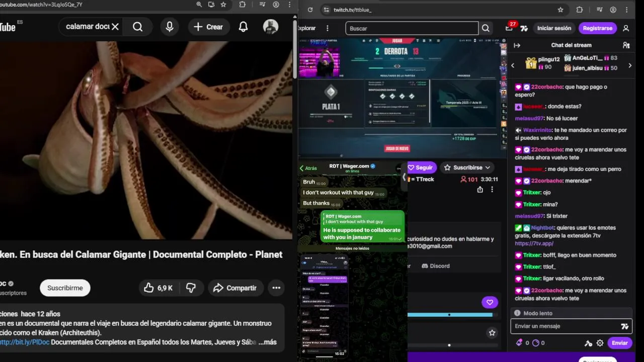644x362 pixels.
Task: Open Twitch more options dots beside Explorar
Action: pyautogui.click(x=328, y=28)
